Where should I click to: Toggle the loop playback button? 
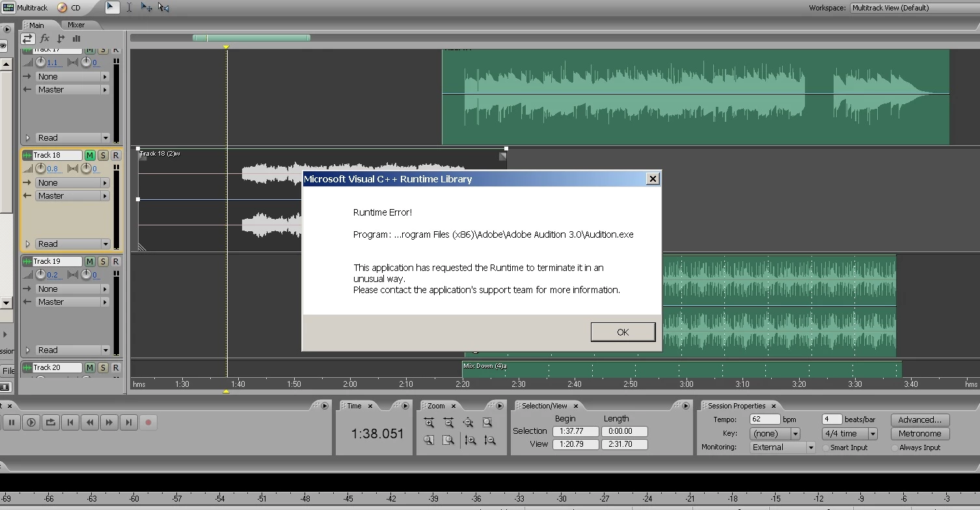[51, 423]
